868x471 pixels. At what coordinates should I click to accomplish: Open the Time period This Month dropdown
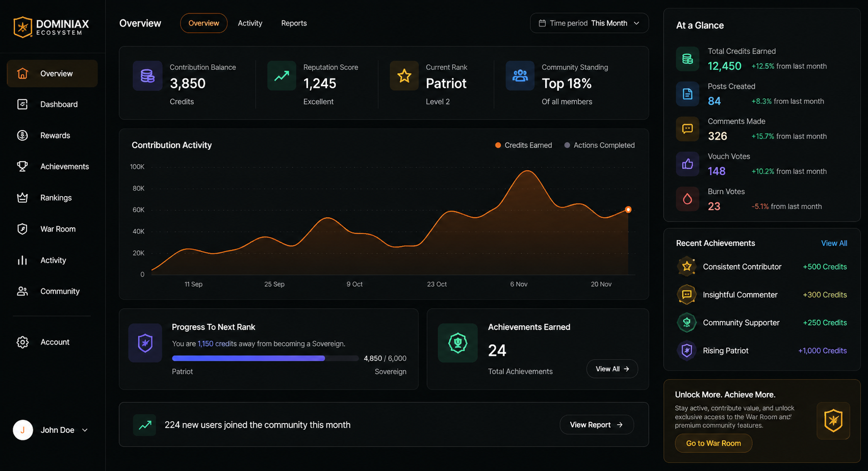590,23
